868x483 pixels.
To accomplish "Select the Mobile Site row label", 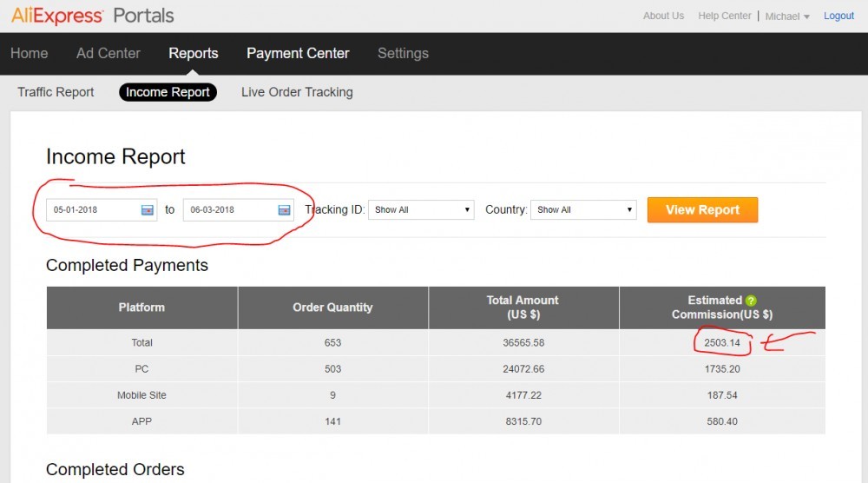I will (141, 395).
